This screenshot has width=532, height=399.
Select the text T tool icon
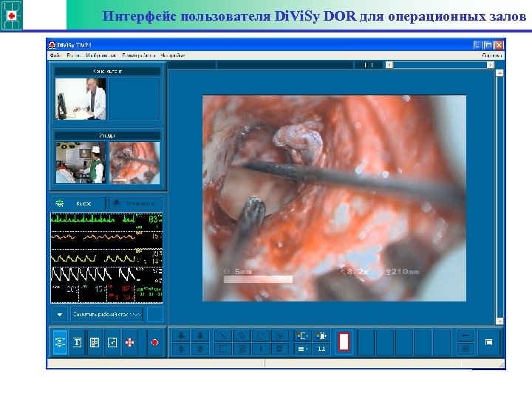[78, 342]
